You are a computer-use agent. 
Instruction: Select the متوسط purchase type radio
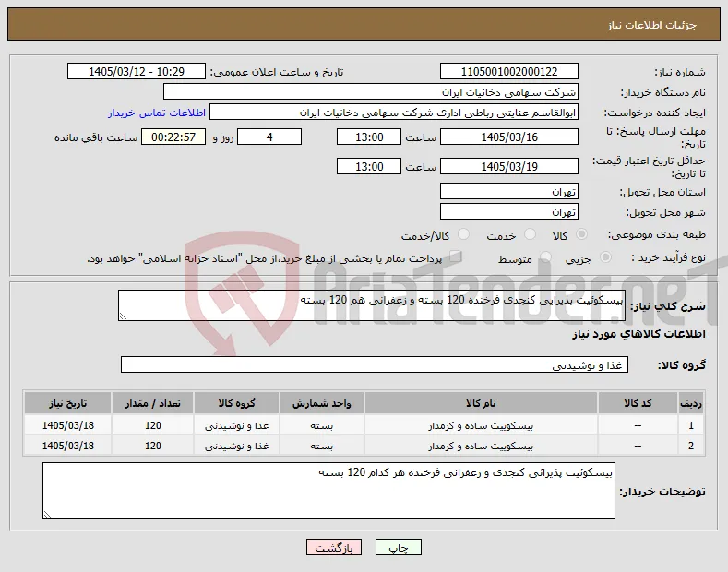tap(546, 256)
